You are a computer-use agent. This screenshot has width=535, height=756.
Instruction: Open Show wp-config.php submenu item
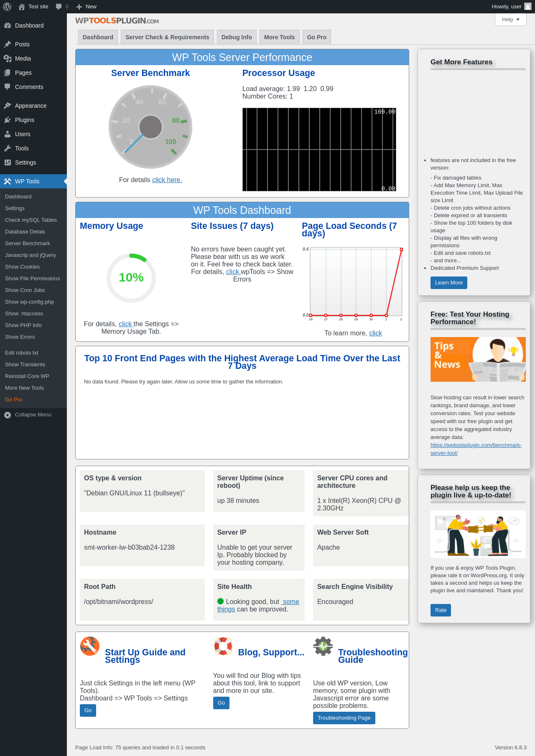click(x=33, y=302)
